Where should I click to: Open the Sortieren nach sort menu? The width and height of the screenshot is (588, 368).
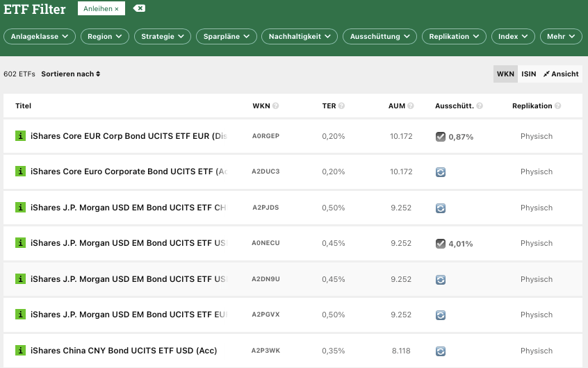70,74
